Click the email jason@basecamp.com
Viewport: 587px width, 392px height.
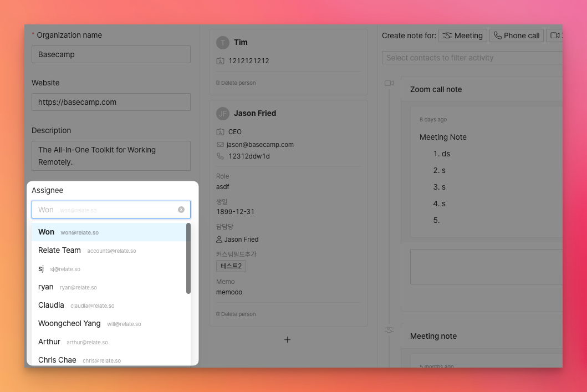260,145
